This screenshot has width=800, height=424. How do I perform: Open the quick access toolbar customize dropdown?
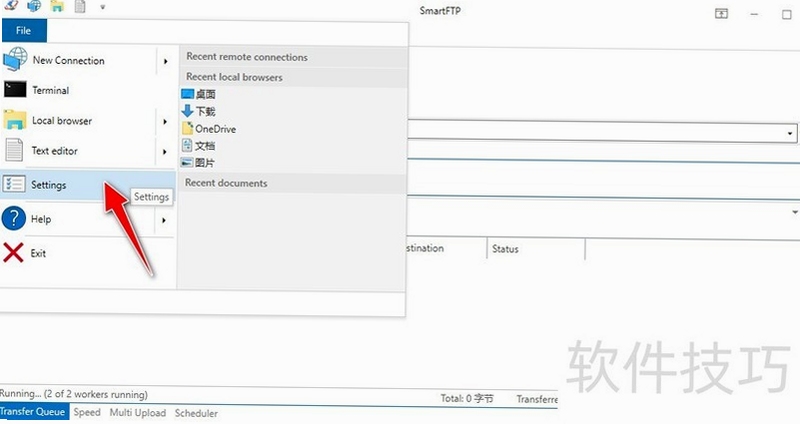[x=103, y=7]
